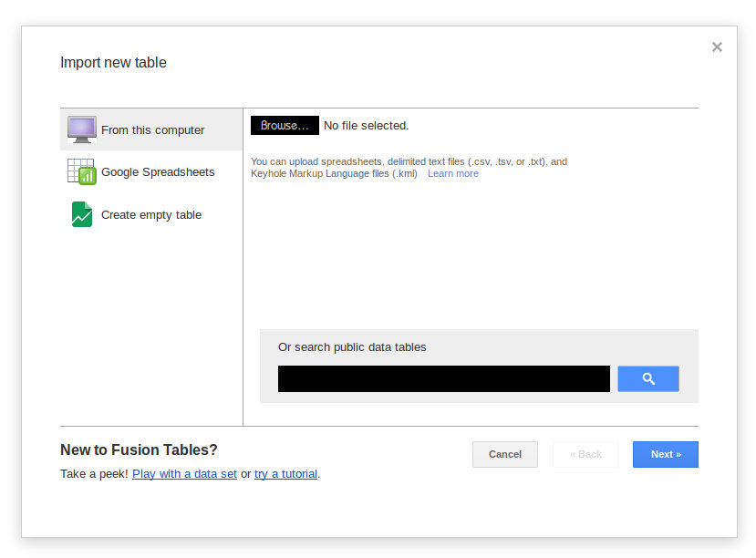
Task: Click the computer monitor icon
Action: pyautogui.click(x=81, y=129)
